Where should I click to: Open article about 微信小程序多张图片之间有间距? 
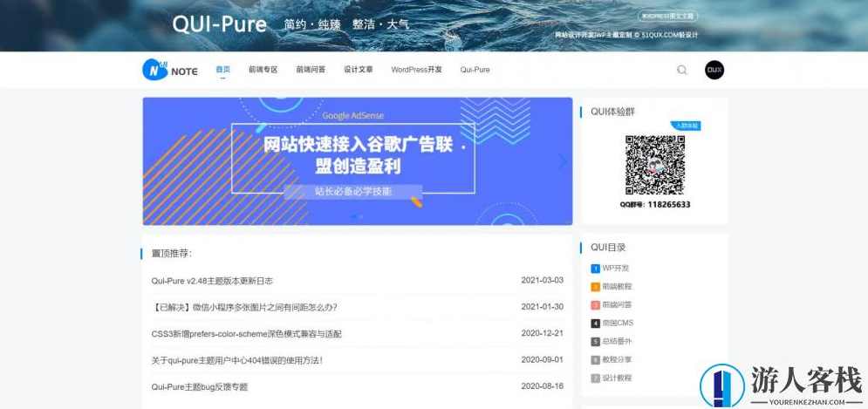(x=244, y=307)
